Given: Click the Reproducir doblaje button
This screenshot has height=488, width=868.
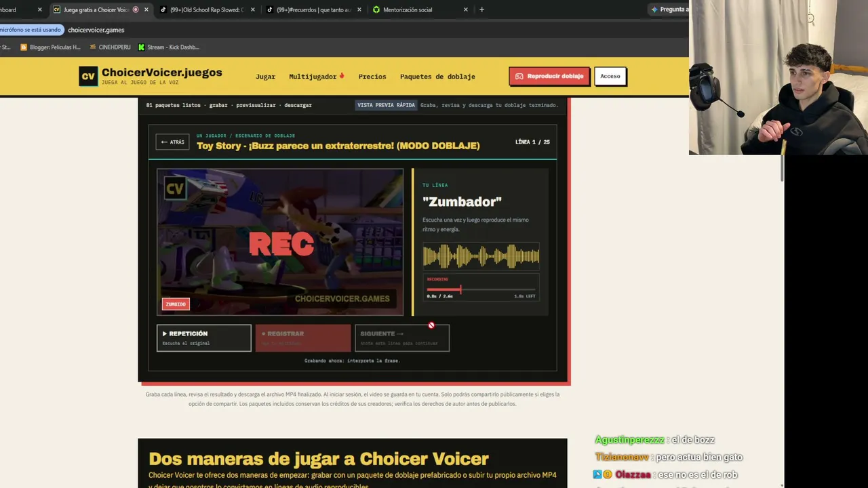Looking at the screenshot, I should (x=549, y=77).
